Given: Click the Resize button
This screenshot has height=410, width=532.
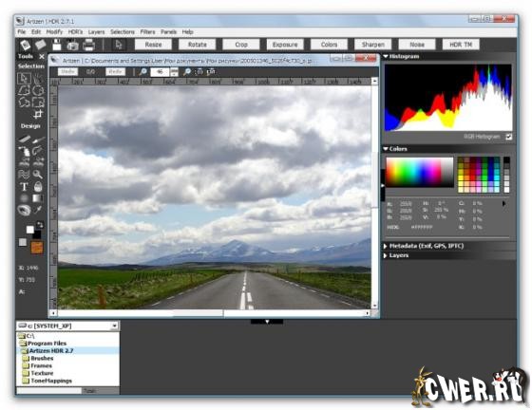Looking at the screenshot, I should click(x=153, y=45).
